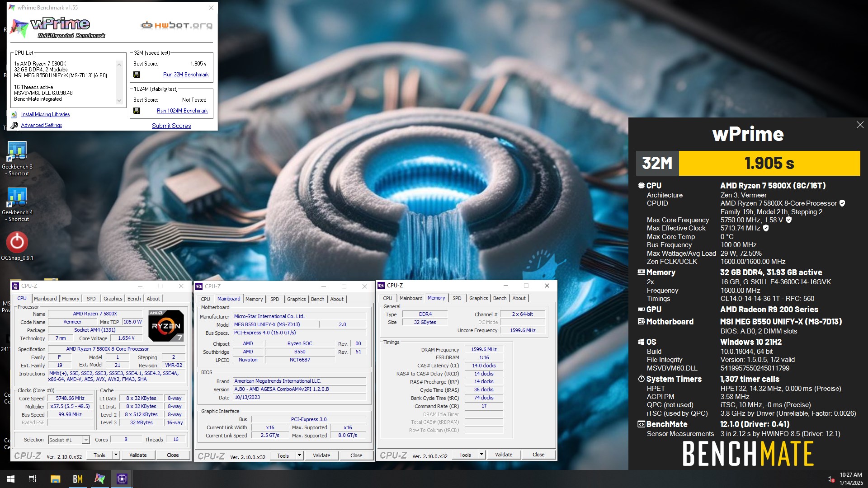Screen dimensions: 868x488
Task: Click the Max TDP value 105.0 W
Action: (132, 322)
